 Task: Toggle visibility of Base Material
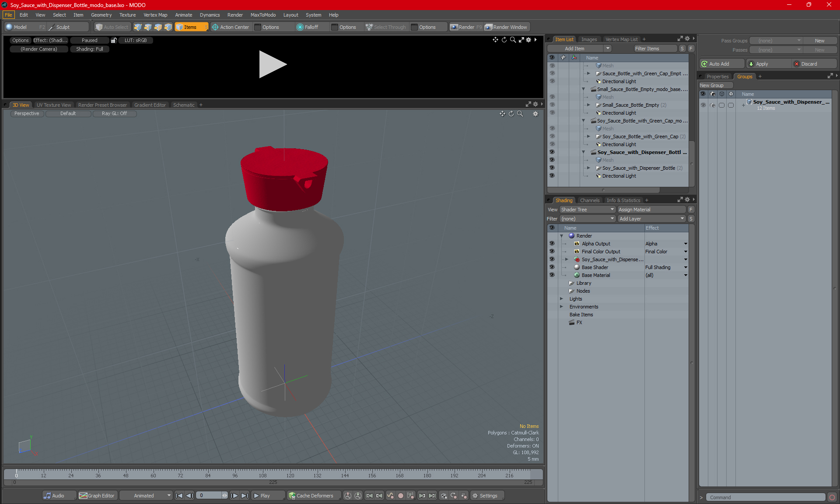[552, 275]
